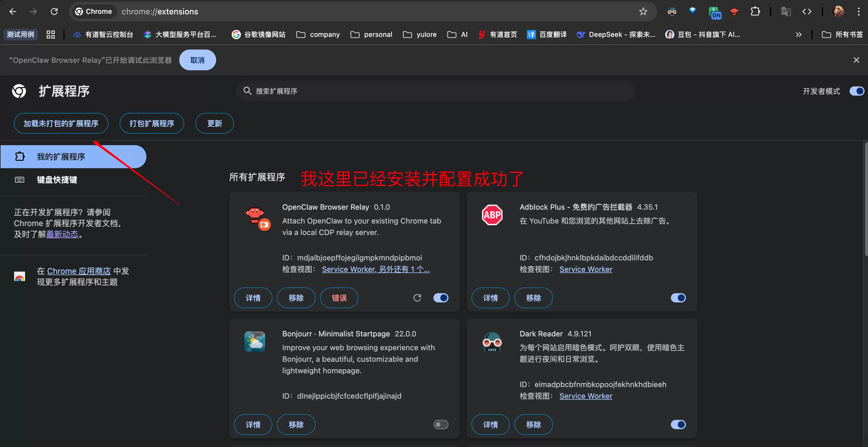Turn off the Dark Reader extension
868x447 pixels.
(x=678, y=425)
